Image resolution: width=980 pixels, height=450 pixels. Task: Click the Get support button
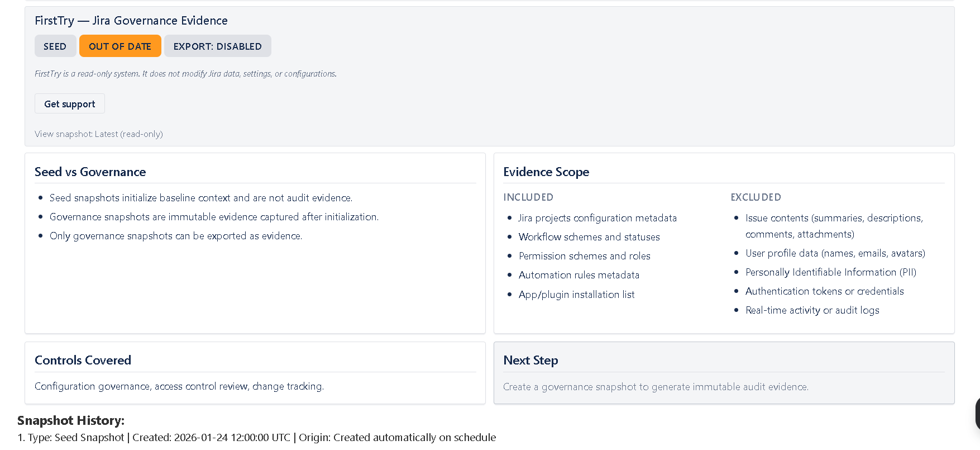tap(69, 103)
